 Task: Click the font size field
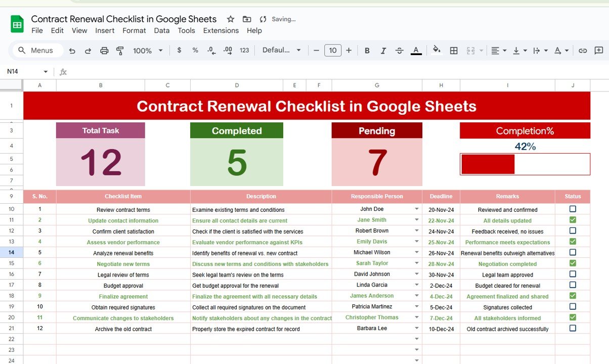pos(332,51)
